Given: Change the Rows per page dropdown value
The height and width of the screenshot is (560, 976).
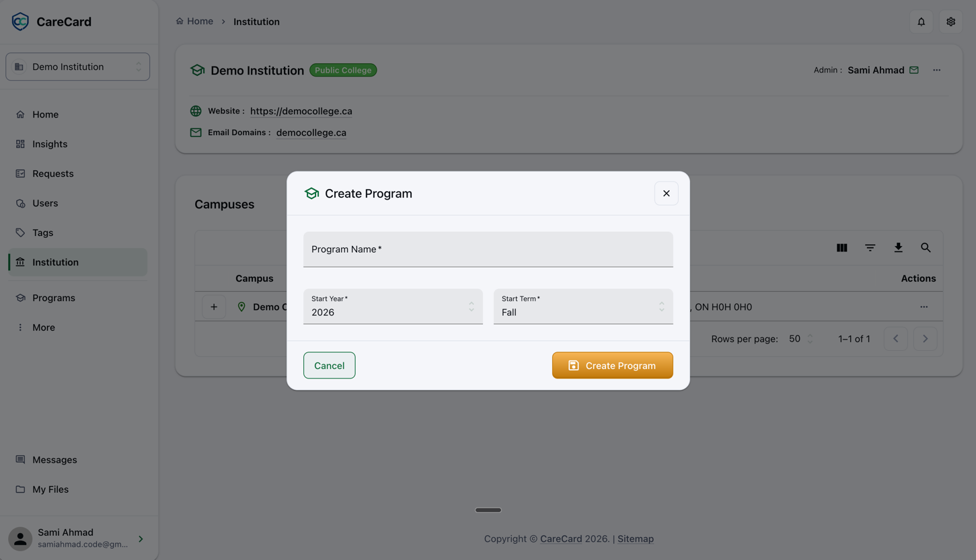Looking at the screenshot, I should [800, 339].
